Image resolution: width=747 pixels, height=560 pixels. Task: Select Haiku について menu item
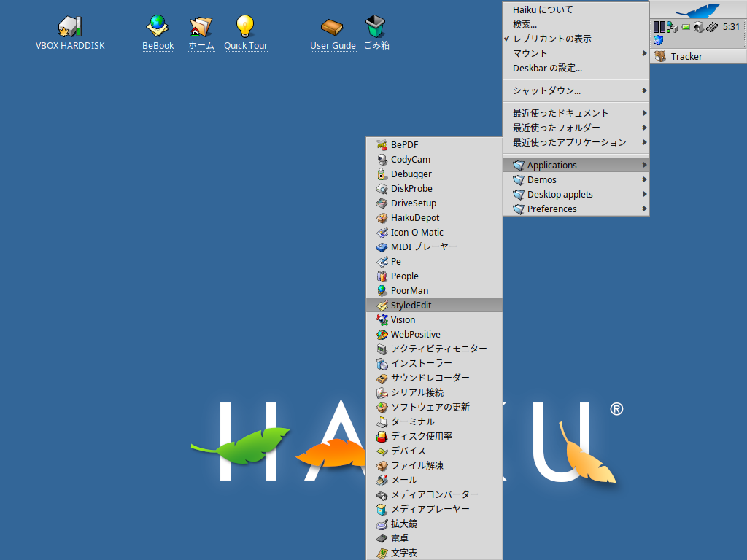click(x=543, y=9)
